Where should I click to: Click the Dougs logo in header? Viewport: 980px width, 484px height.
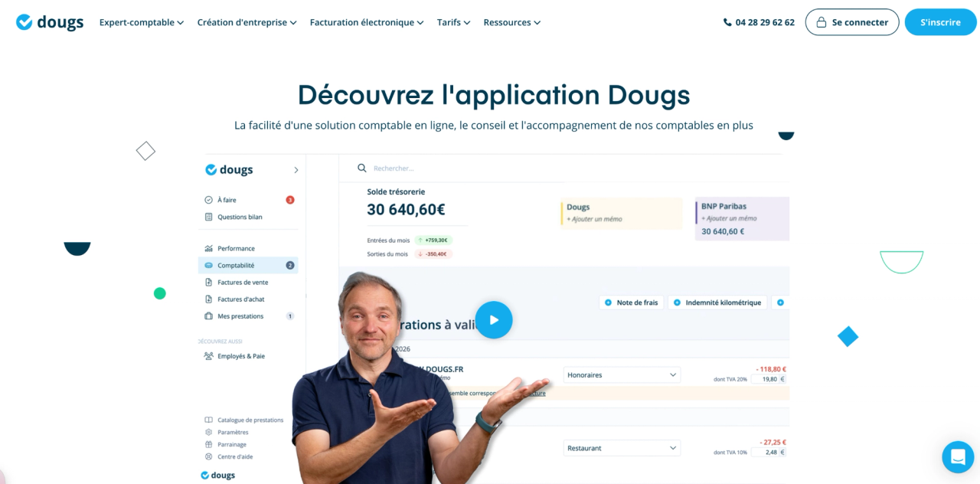pos(50,22)
